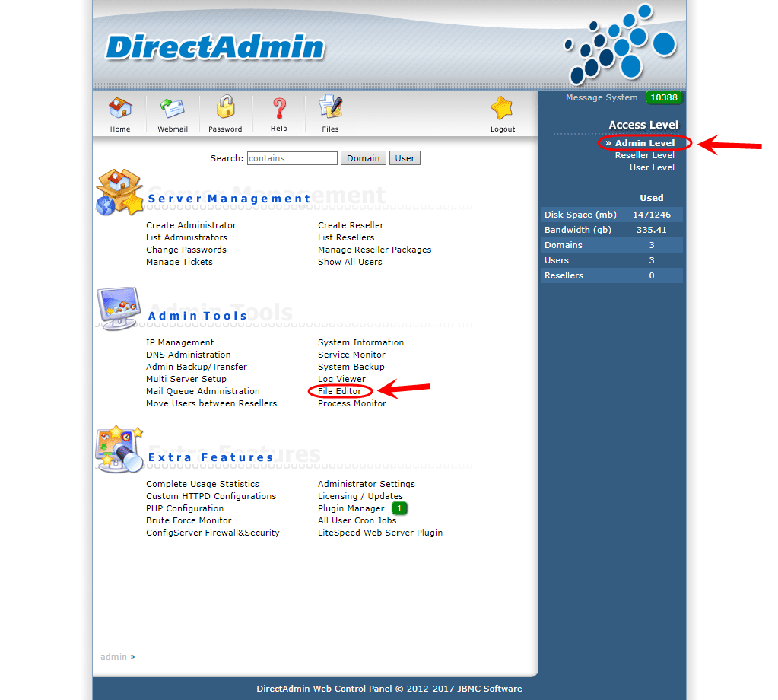Screen dimensions: 778x700
Task: Click the Resellers usage row
Action: point(611,275)
